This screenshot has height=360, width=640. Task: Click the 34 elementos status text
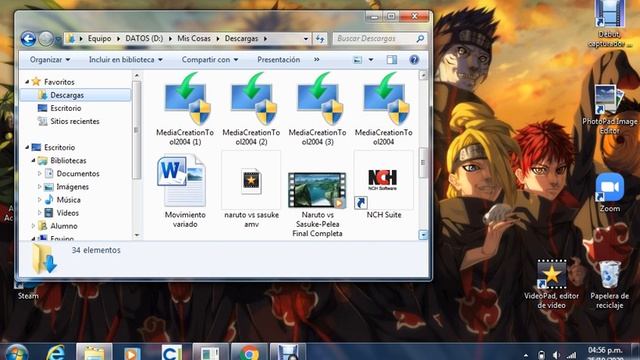[96, 250]
